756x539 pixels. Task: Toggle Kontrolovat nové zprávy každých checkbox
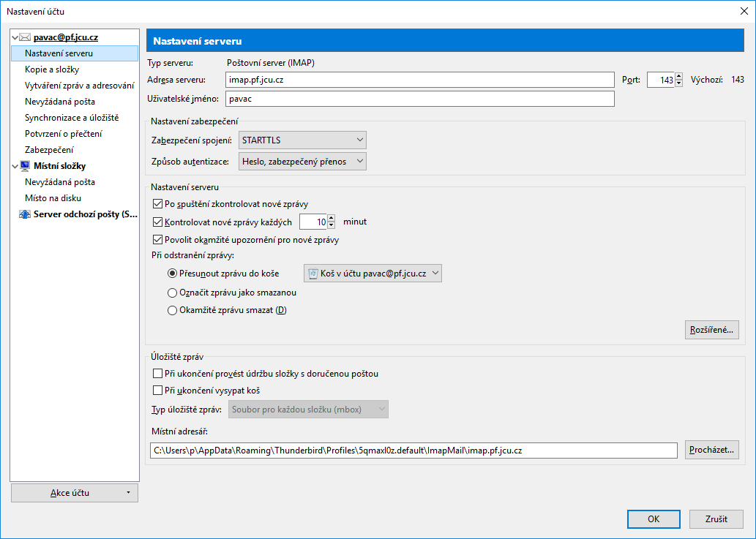click(x=157, y=222)
